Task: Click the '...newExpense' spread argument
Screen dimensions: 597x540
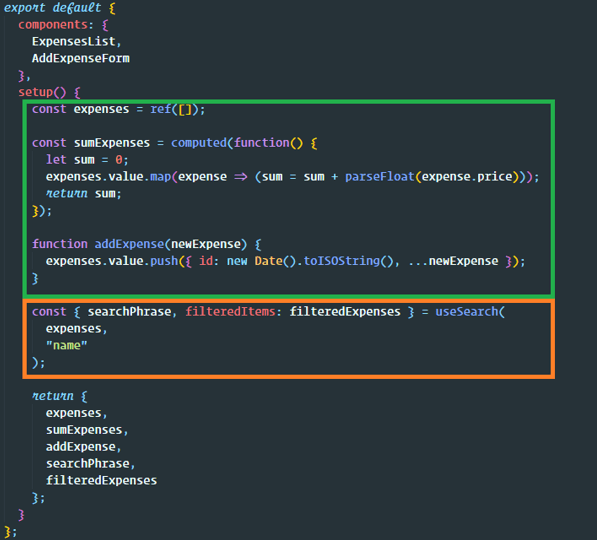Action: click(453, 261)
